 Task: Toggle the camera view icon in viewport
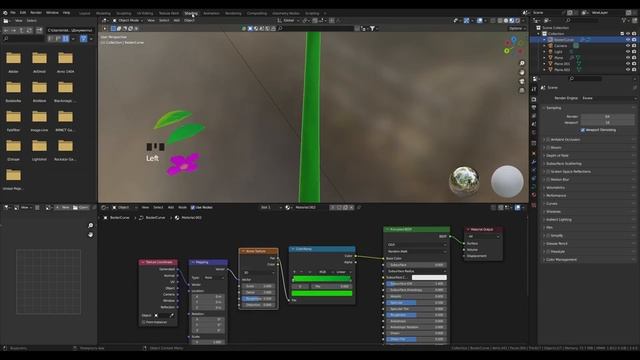click(522, 81)
